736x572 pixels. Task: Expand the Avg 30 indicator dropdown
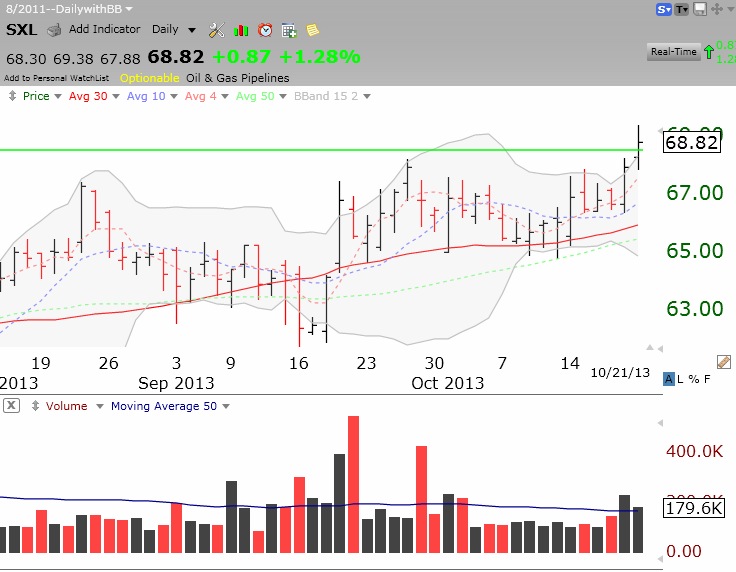tap(92, 96)
